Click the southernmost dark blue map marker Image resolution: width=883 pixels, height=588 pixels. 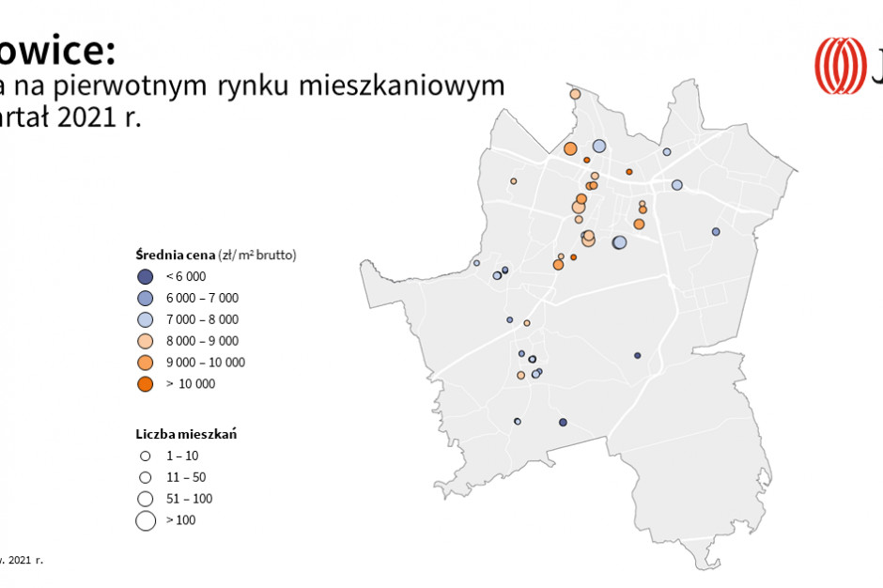563,423
